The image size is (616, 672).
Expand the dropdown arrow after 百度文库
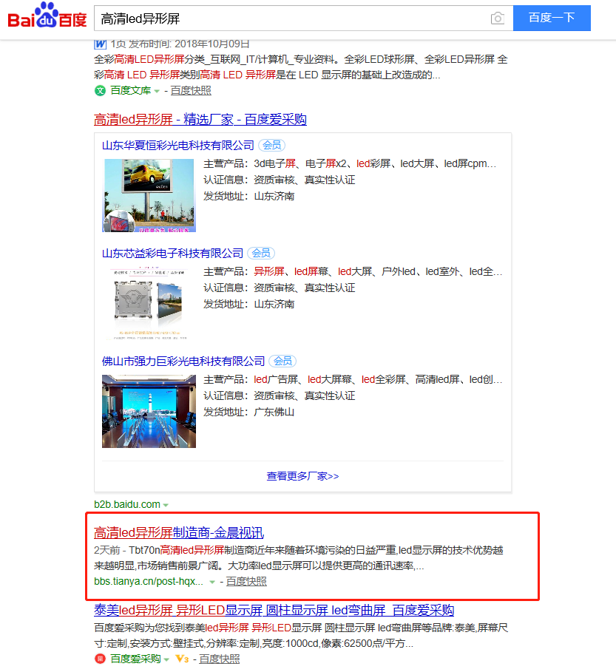pyautogui.click(x=157, y=91)
